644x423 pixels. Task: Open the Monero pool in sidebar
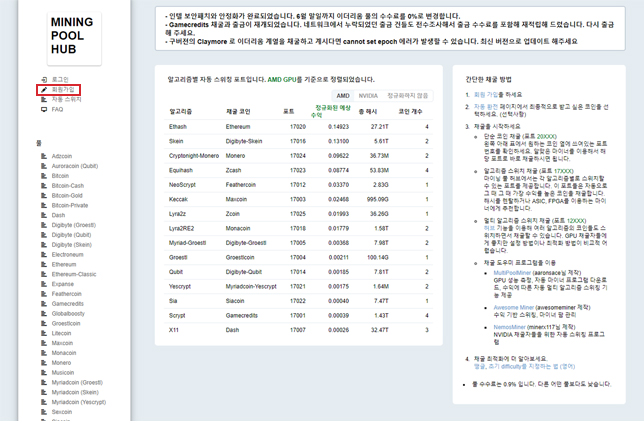pyautogui.click(x=61, y=363)
